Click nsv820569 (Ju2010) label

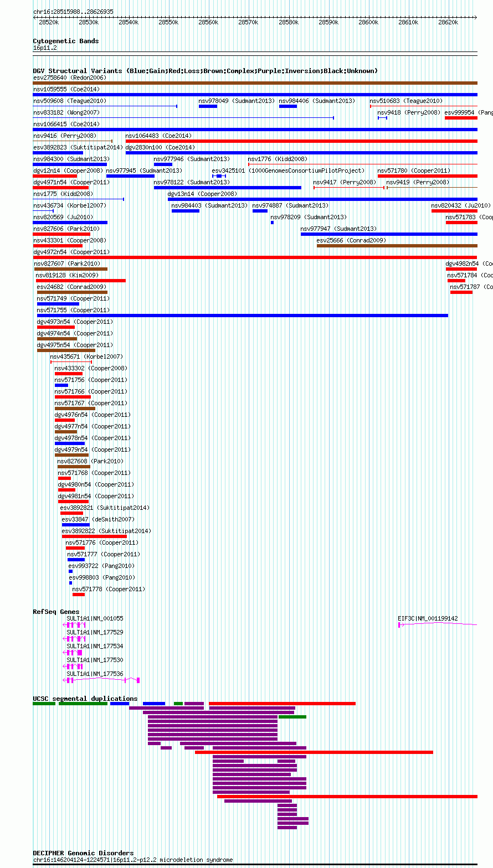point(63,217)
